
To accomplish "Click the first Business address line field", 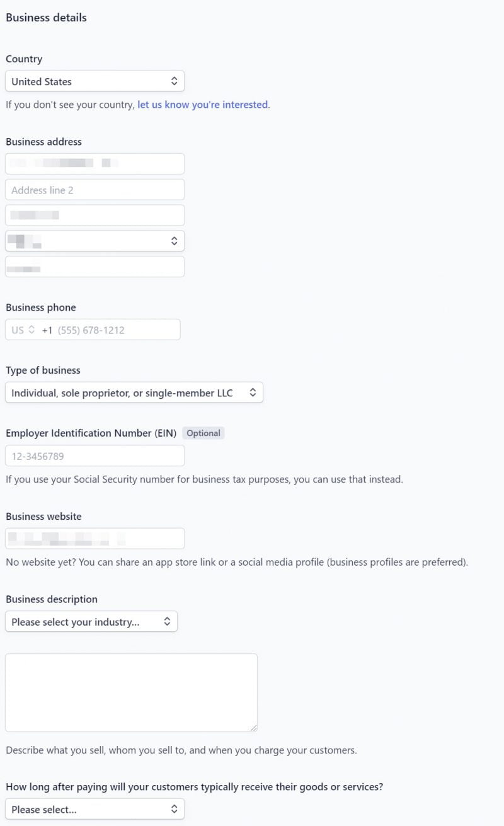I will point(94,164).
